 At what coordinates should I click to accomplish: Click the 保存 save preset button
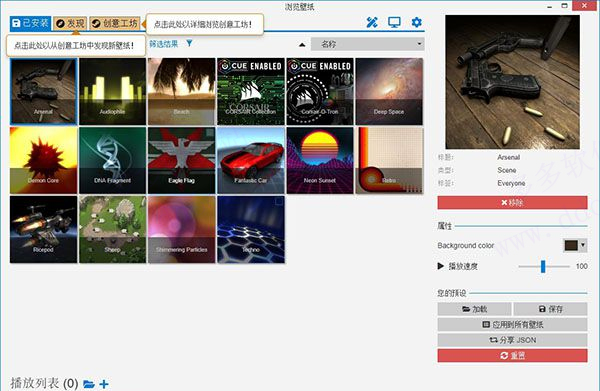tap(550, 309)
